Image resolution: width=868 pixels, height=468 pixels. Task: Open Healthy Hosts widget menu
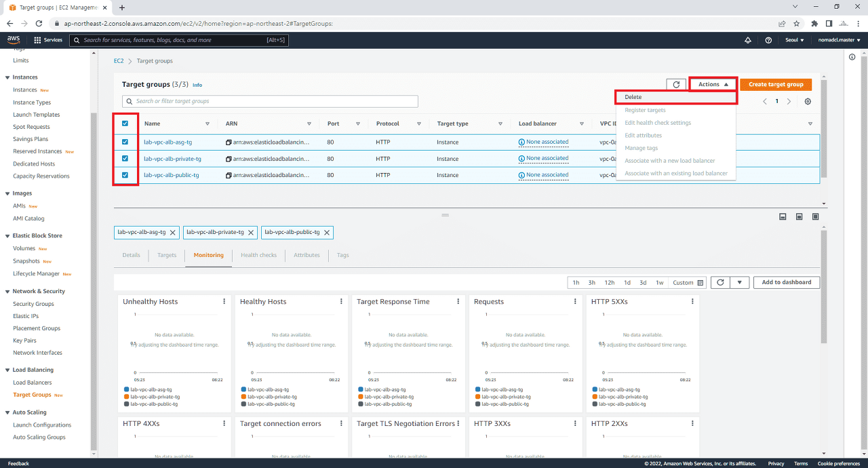pos(342,302)
